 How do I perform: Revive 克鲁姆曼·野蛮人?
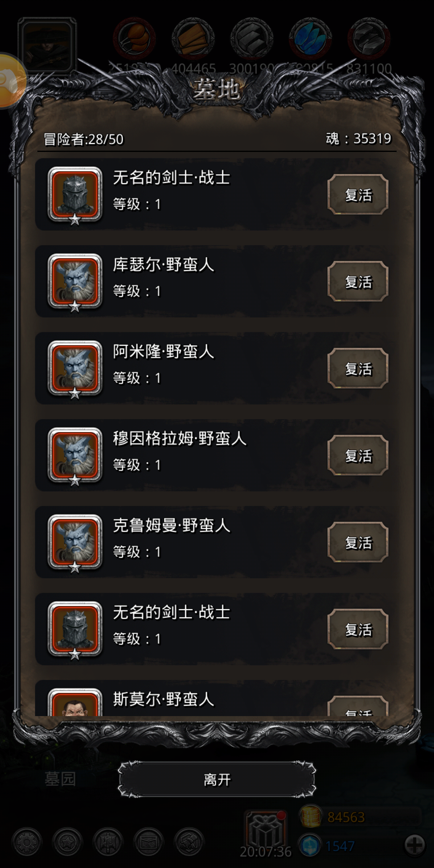point(358,542)
